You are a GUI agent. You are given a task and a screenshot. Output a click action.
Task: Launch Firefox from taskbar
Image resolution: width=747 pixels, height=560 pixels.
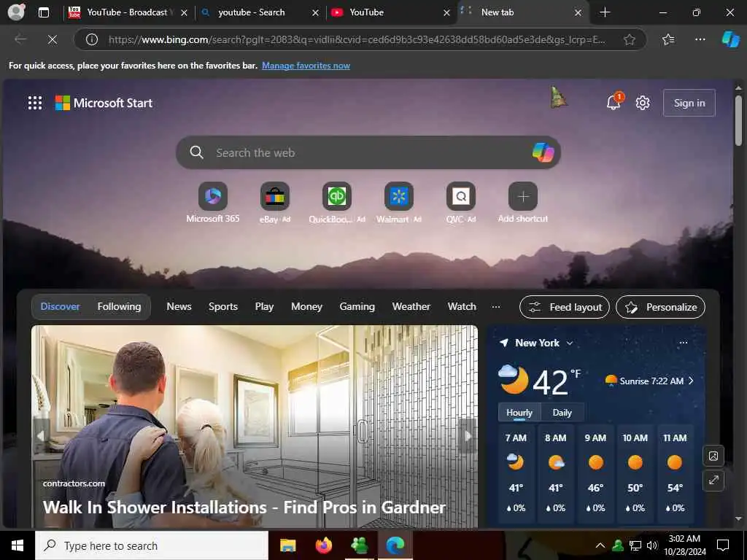(x=324, y=545)
